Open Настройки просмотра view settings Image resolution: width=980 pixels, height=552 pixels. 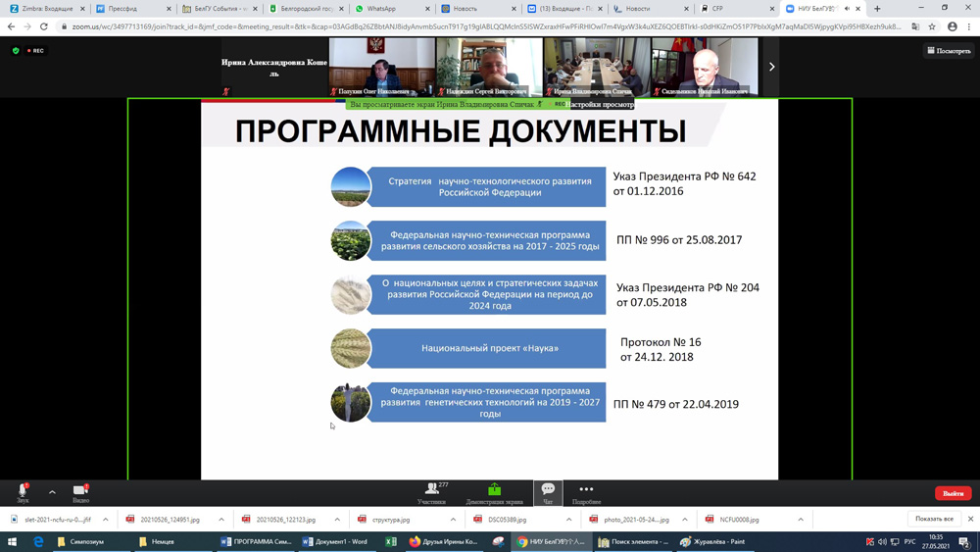point(599,104)
